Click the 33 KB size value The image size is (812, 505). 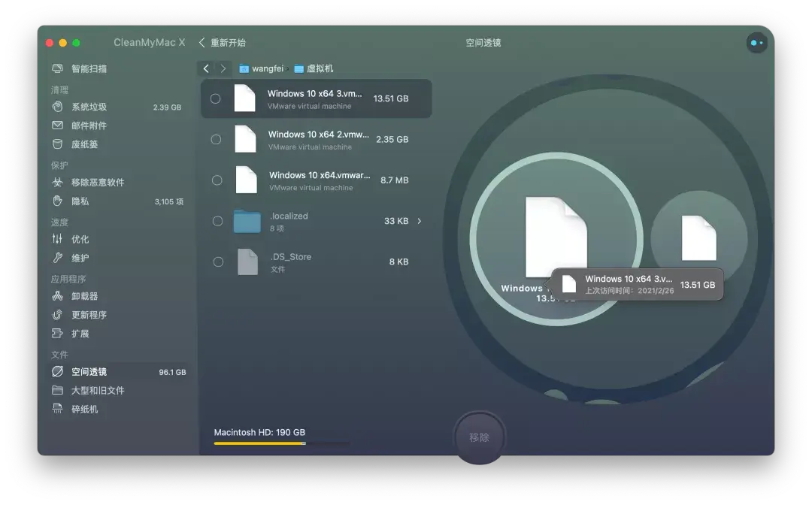point(396,221)
